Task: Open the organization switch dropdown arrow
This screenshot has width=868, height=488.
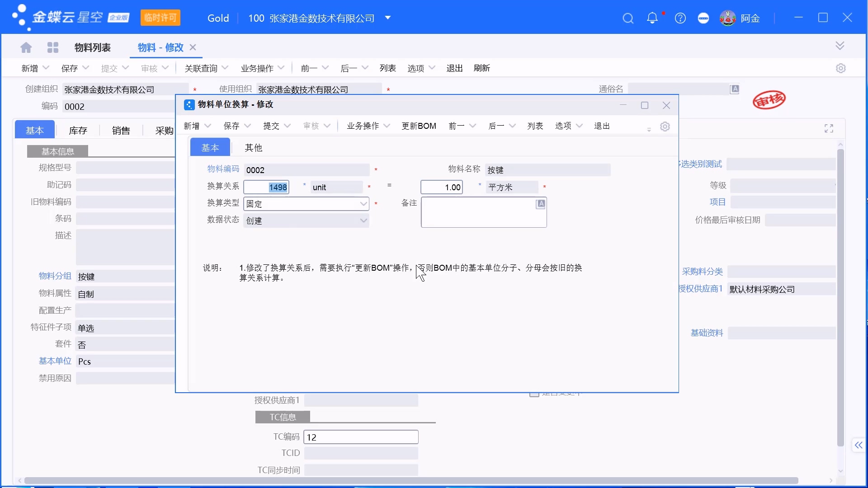Action: coord(387,18)
